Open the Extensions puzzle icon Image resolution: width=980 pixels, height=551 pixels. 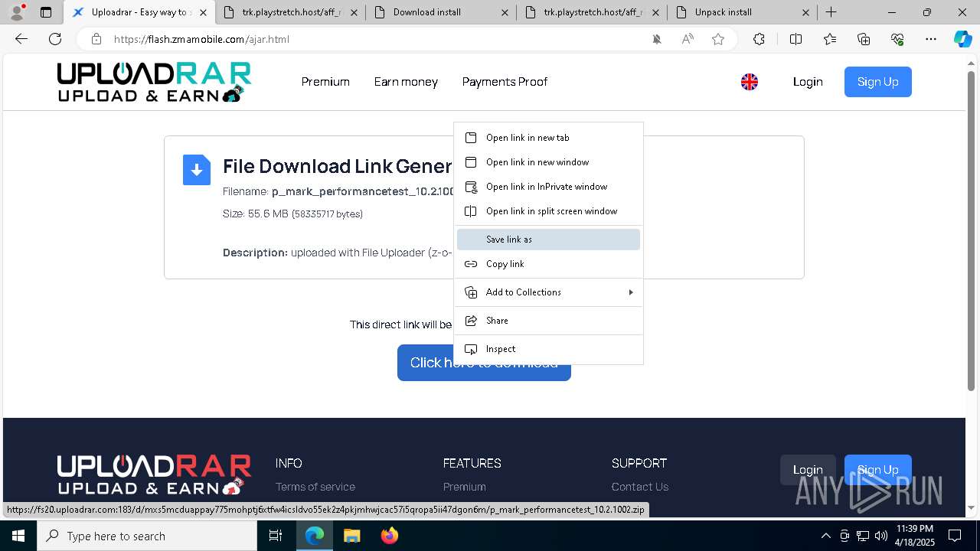click(759, 39)
